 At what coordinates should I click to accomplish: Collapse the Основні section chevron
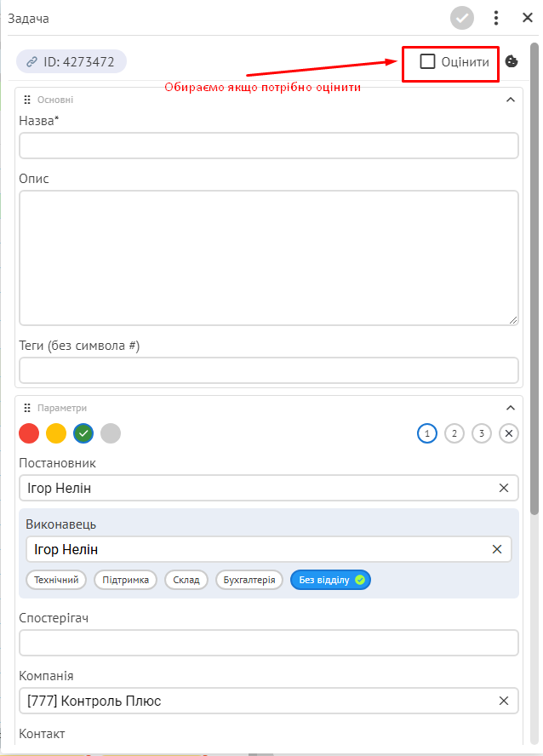(511, 100)
